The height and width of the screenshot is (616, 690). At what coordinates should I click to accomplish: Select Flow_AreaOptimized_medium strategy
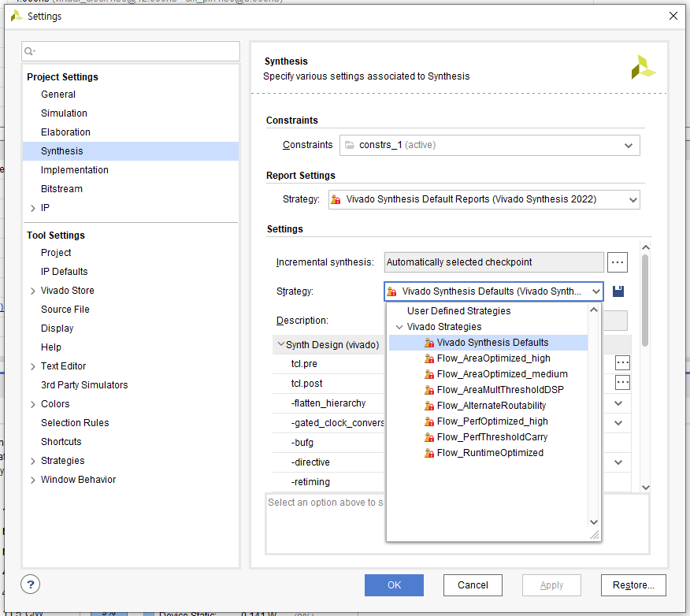pyautogui.click(x=488, y=374)
